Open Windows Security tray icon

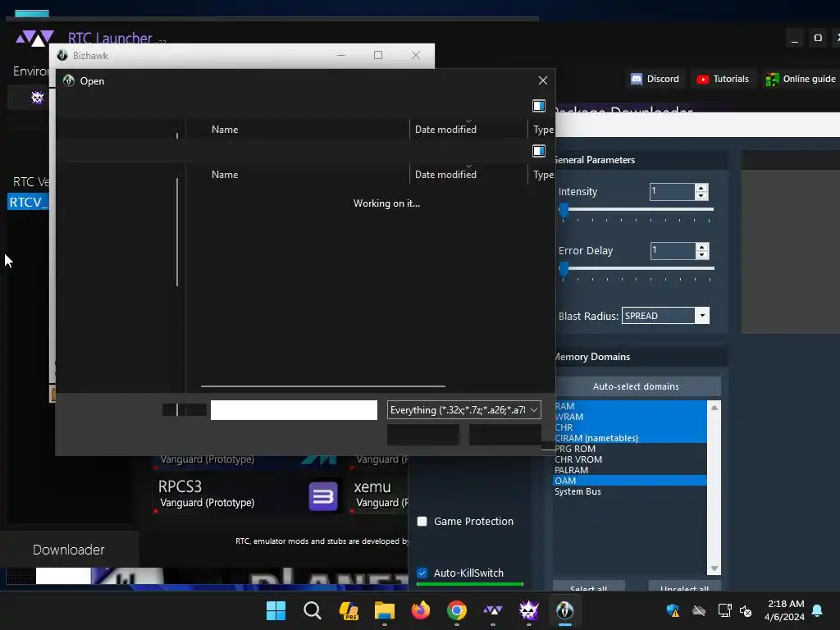click(x=673, y=610)
